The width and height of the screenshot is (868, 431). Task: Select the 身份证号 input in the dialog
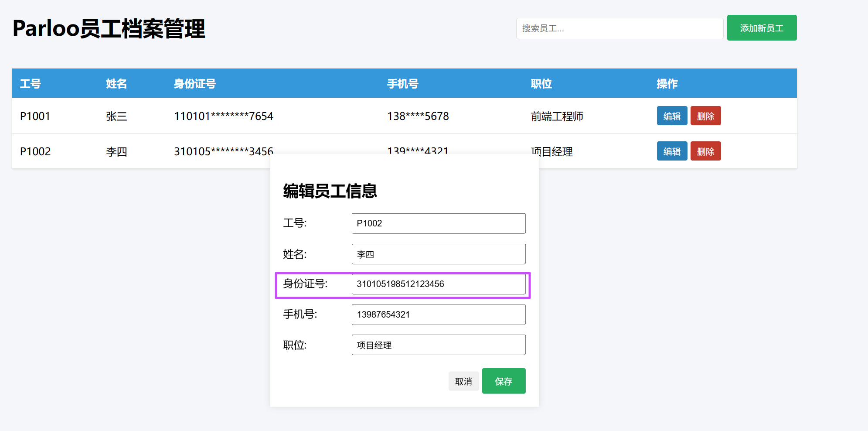point(438,284)
